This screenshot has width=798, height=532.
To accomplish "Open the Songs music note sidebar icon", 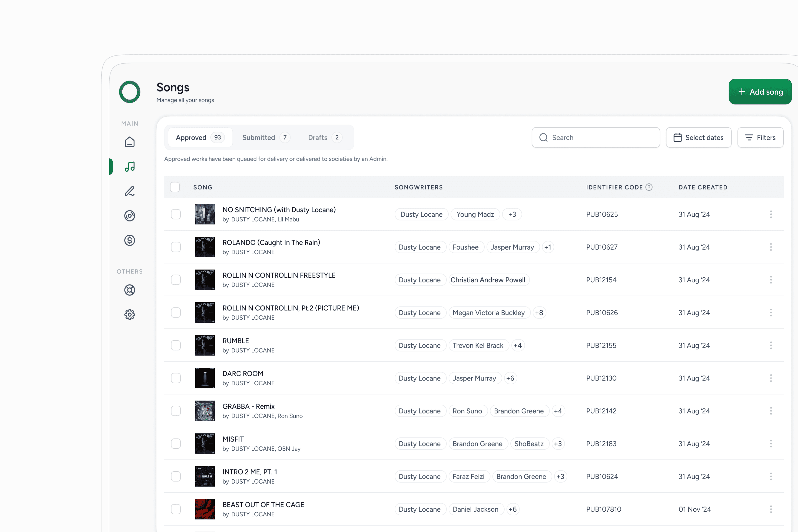I will click(130, 167).
